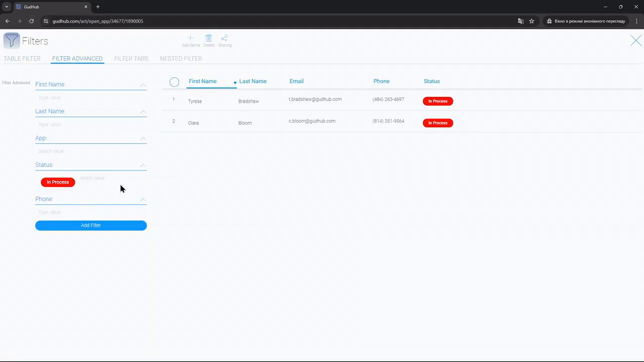644x362 pixels.
Task: Bookmark the page with the star icon
Action: [x=532, y=21]
